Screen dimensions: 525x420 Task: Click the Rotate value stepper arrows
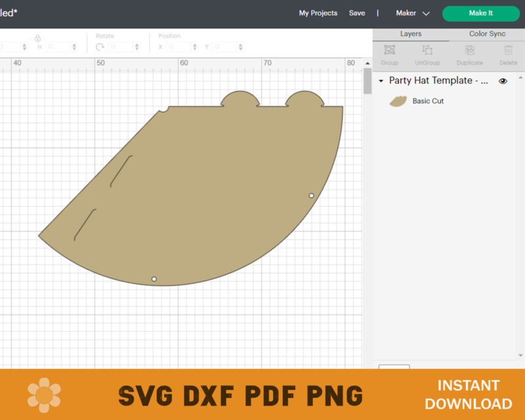point(136,47)
